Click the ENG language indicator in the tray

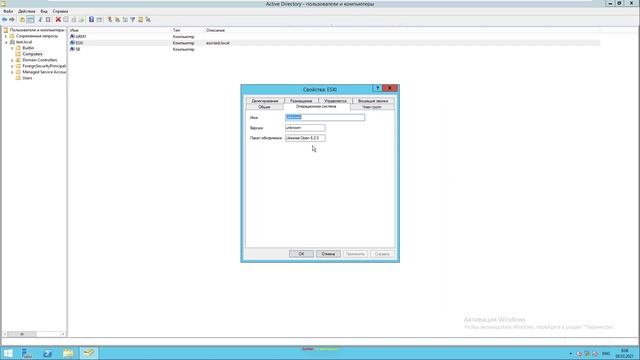(x=606, y=353)
